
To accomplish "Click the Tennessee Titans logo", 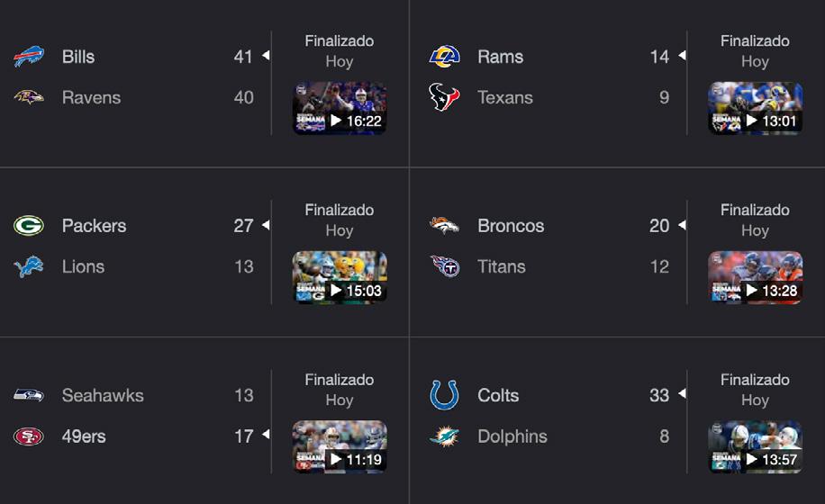I will (444, 266).
